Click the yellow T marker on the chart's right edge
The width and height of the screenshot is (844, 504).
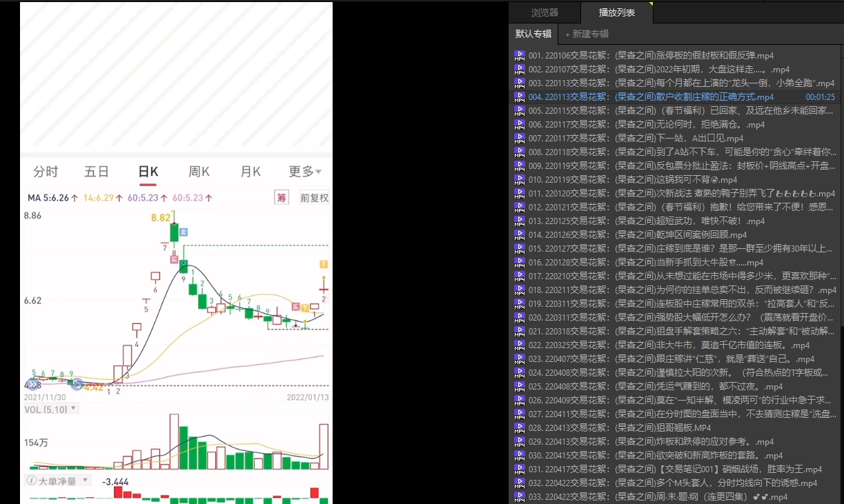[x=323, y=264]
